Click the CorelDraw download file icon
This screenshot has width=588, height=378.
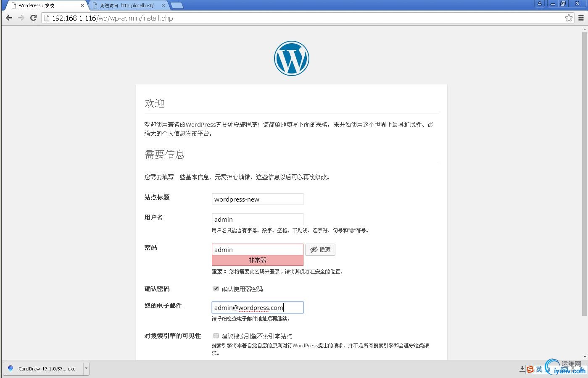[x=11, y=368]
